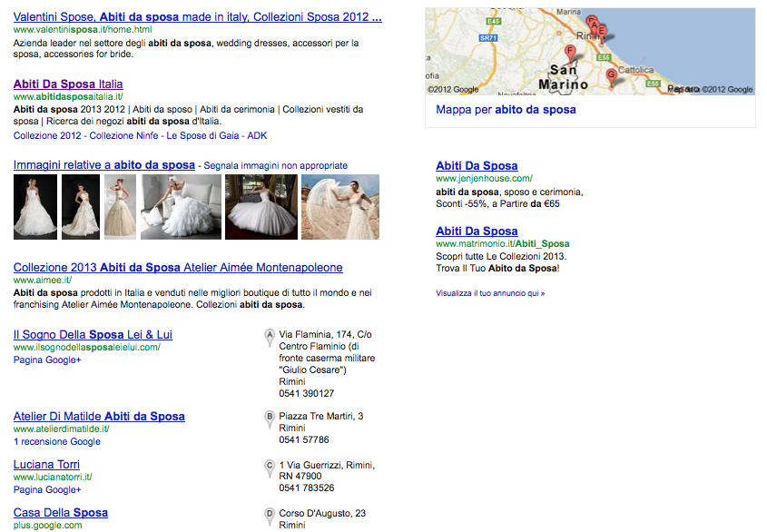Click the ad text Scopri tutte Le Collezioni 2013

501,256
